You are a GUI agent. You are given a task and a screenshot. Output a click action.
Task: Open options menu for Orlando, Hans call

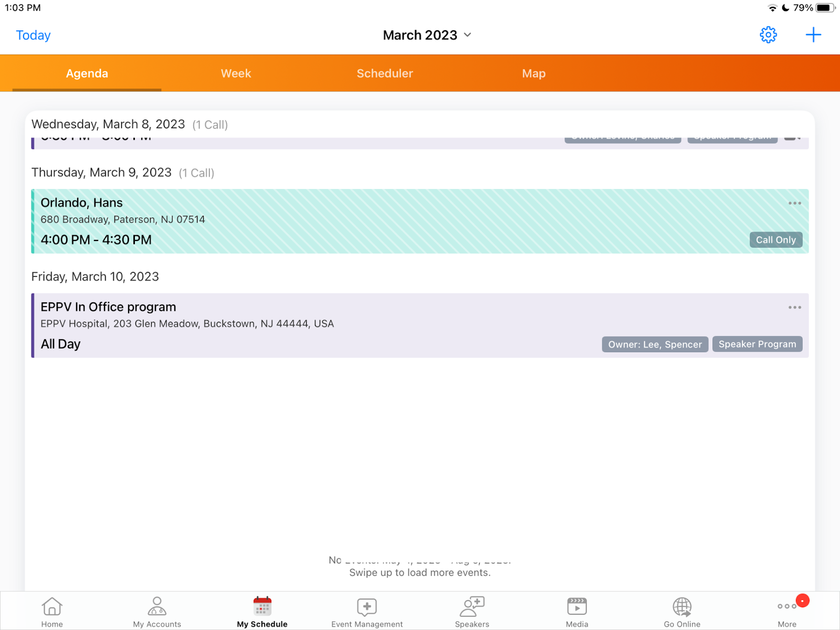[794, 203]
